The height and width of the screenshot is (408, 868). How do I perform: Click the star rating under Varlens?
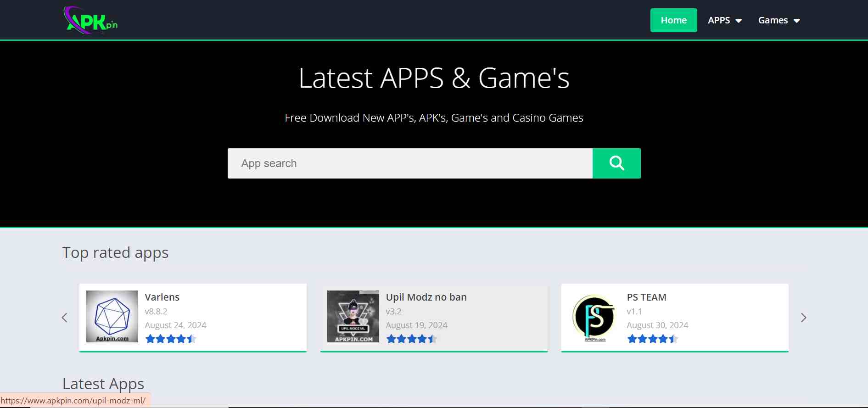pyautogui.click(x=170, y=339)
